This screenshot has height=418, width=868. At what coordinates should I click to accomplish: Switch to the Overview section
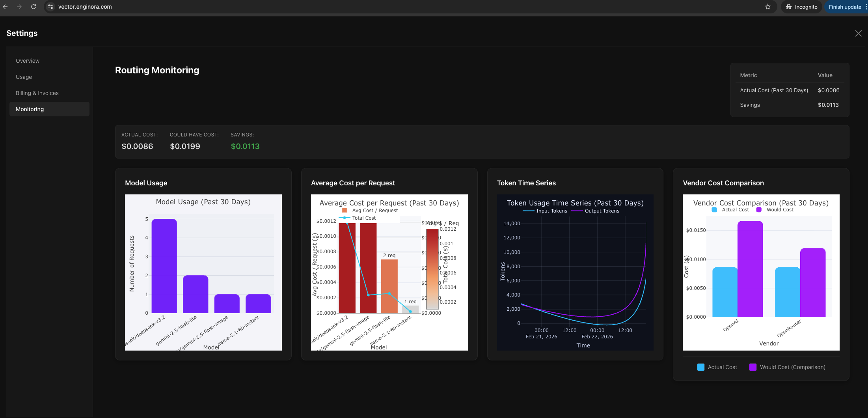pos(28,60)
